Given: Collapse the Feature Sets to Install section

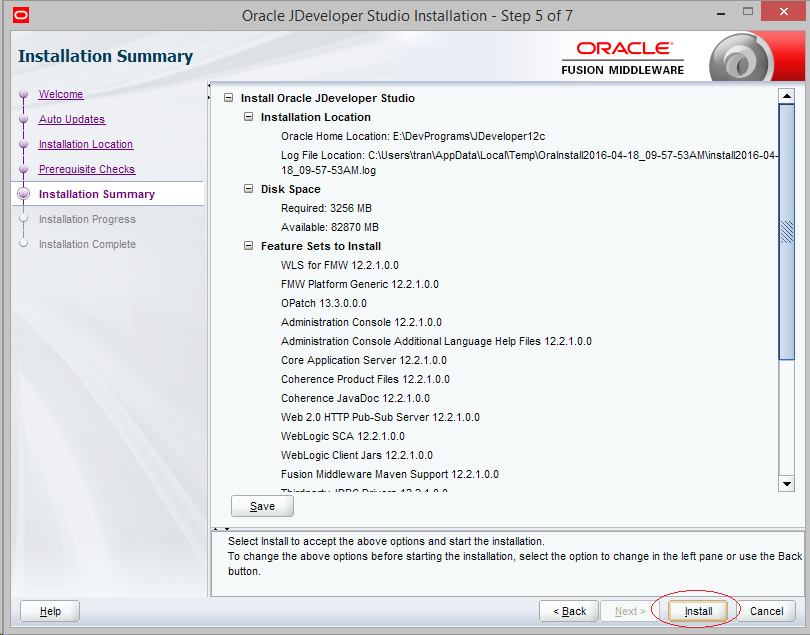Looking at the screenshot, I should pyautogui.click(x=248, y=246).
